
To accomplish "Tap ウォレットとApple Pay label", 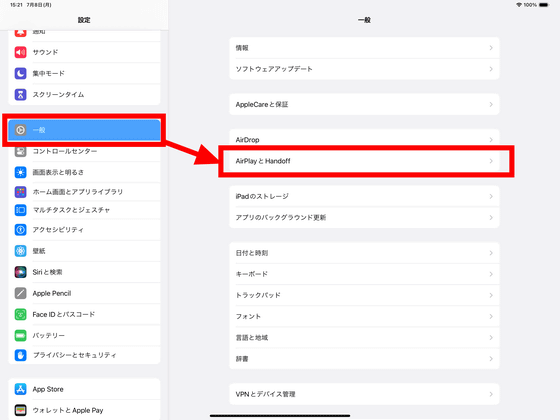I will [68, 410].
